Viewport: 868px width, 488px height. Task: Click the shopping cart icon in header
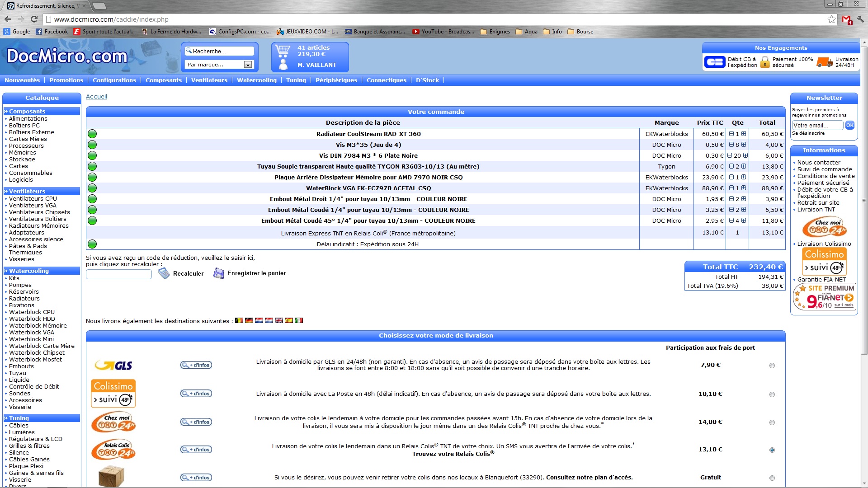(x=283, y=50)
